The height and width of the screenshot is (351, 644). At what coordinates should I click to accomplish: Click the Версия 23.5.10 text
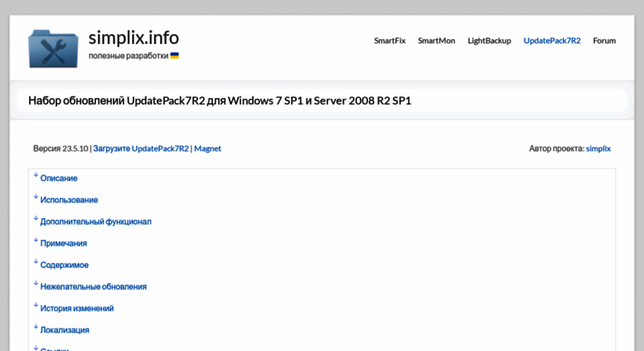click(61, 149)
